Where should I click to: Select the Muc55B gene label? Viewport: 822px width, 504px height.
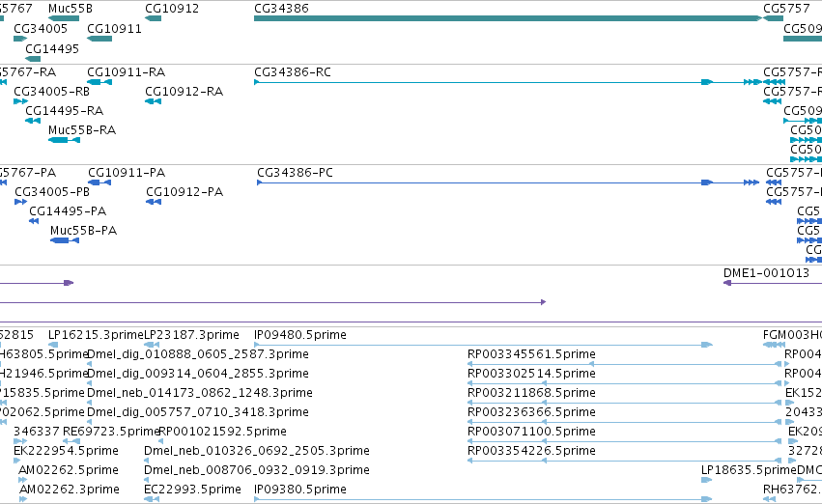tap(71, 9)
